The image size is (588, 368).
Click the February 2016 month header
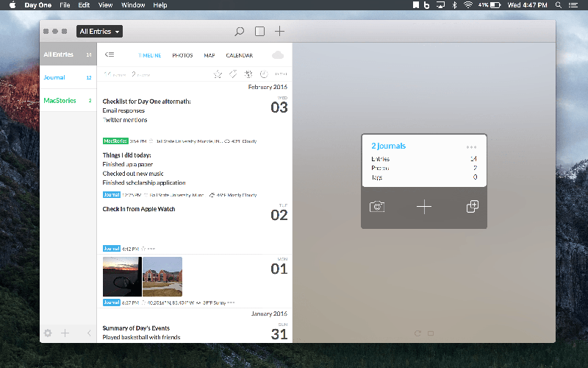pyautogui.click(x=268, y=87)
